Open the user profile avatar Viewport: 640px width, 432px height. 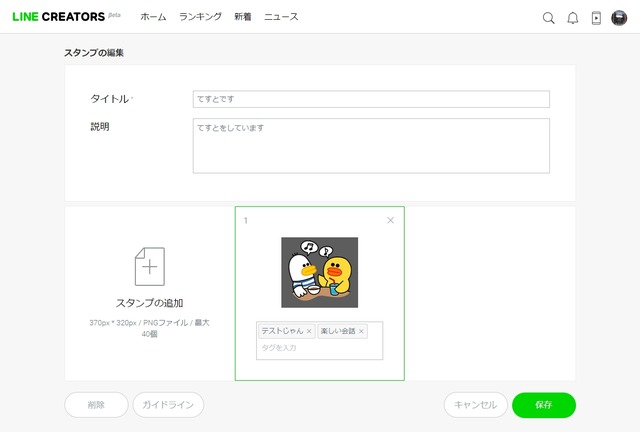pos(619,18)
